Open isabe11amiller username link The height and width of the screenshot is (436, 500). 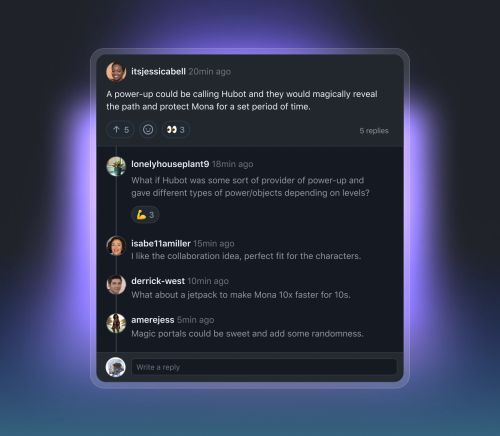coord(161,244)
